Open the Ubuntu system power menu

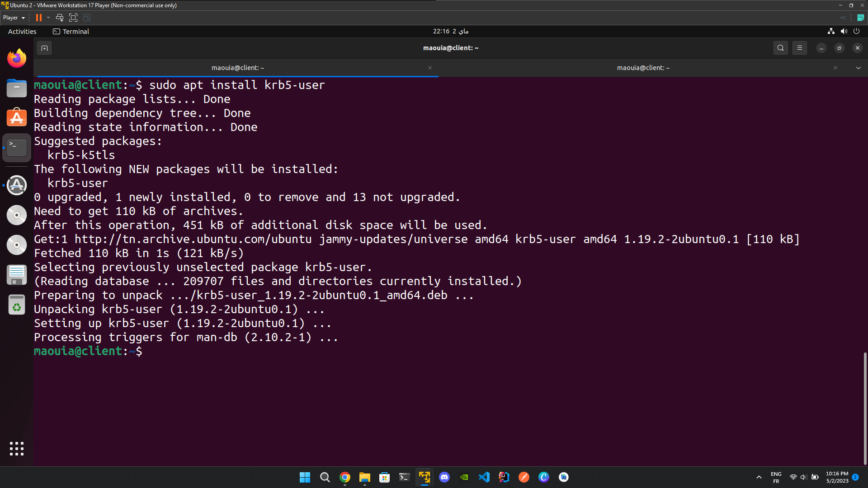856,31
